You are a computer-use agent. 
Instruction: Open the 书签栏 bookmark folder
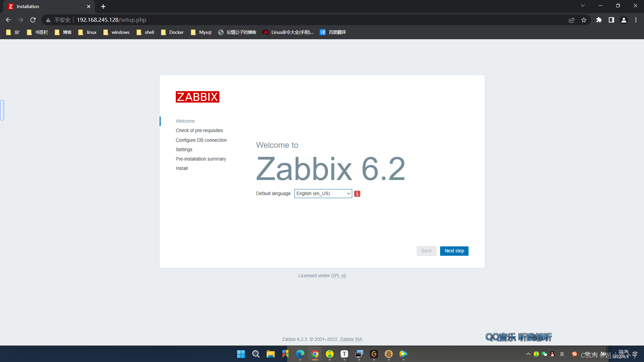[38, 32]
